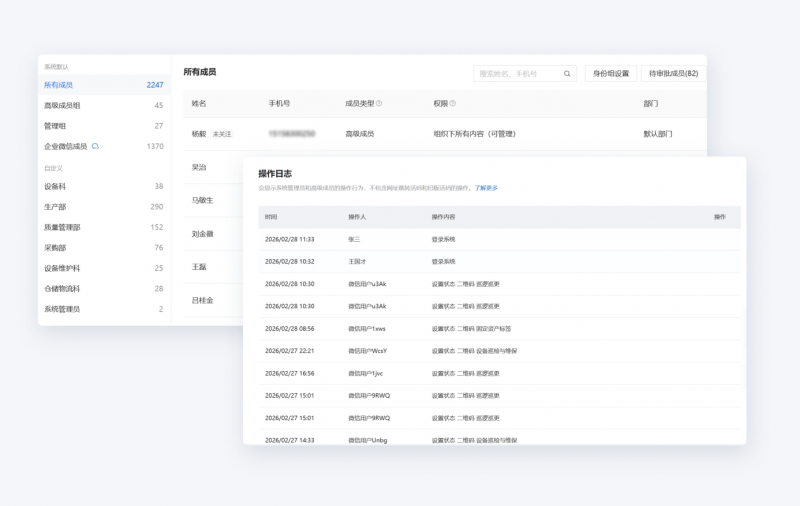
Task: Open 待审批成员(82) pending list
Action: 673,74
